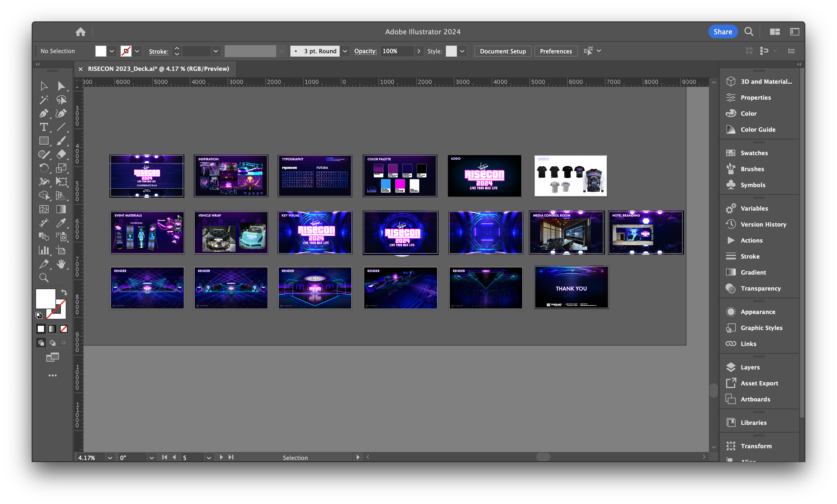
Task: Select the Hand tool
Action: (61, 264)
